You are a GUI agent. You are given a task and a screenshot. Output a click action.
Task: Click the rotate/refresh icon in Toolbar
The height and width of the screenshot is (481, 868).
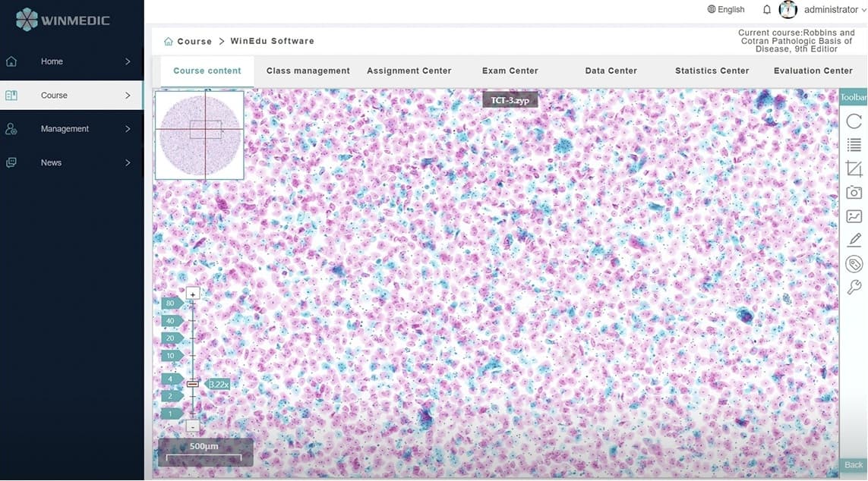coord(854,121)
